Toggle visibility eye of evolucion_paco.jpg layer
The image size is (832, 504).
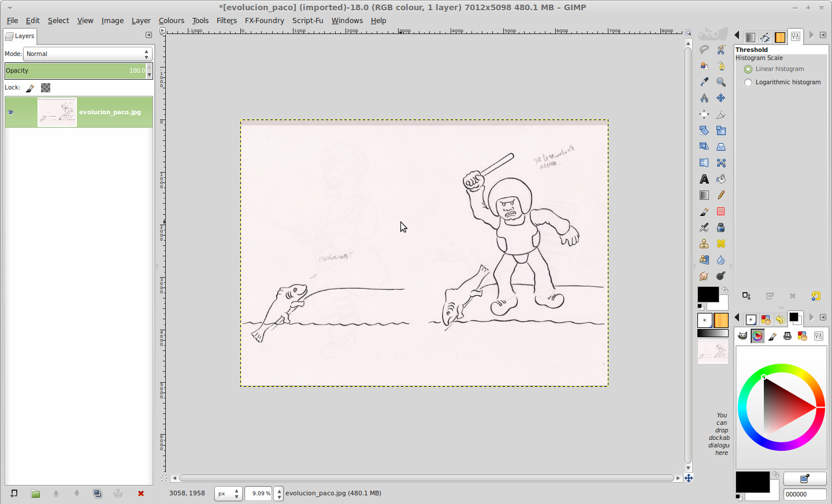[x=10, y=112]
